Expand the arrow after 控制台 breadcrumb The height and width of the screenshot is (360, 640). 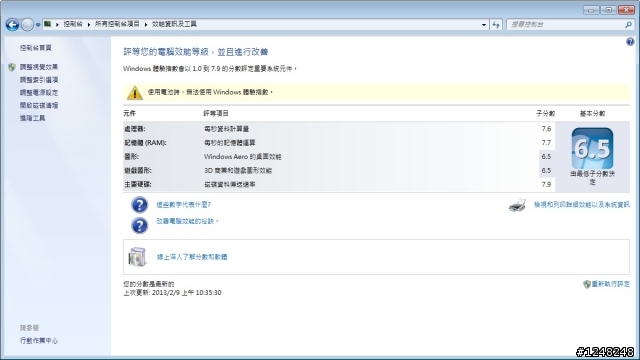[x=89, y=24]
